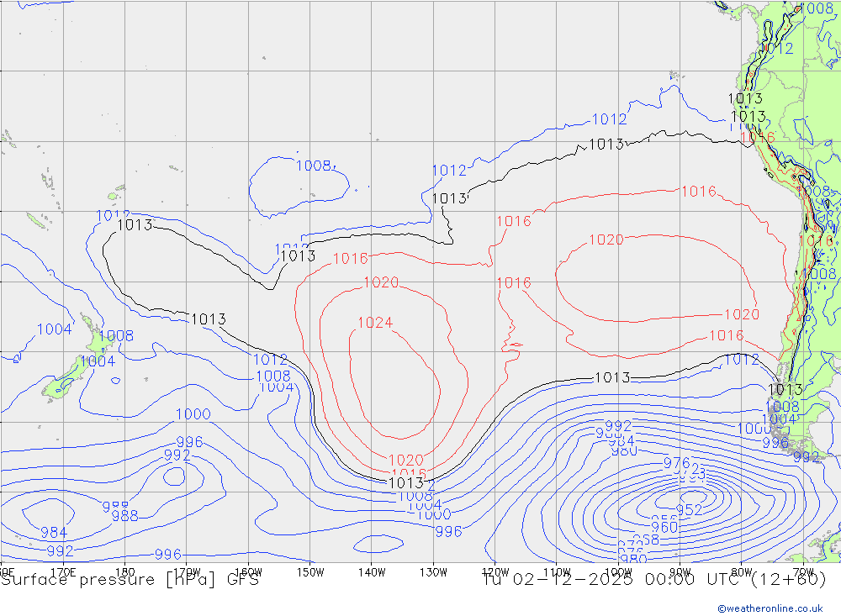Click the blue 1012 label over northern South America
This screenshot has height=616, width=841.
click(776, 48)
